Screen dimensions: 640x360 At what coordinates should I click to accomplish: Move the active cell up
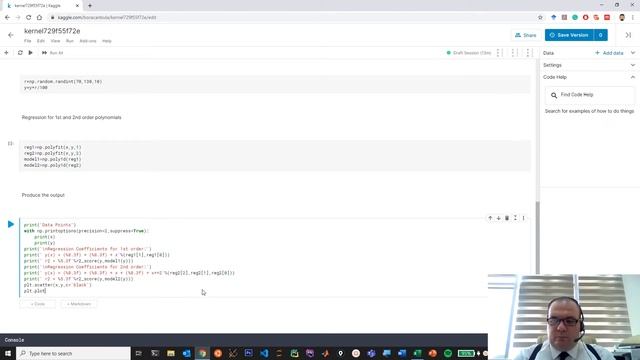[490, 218]
